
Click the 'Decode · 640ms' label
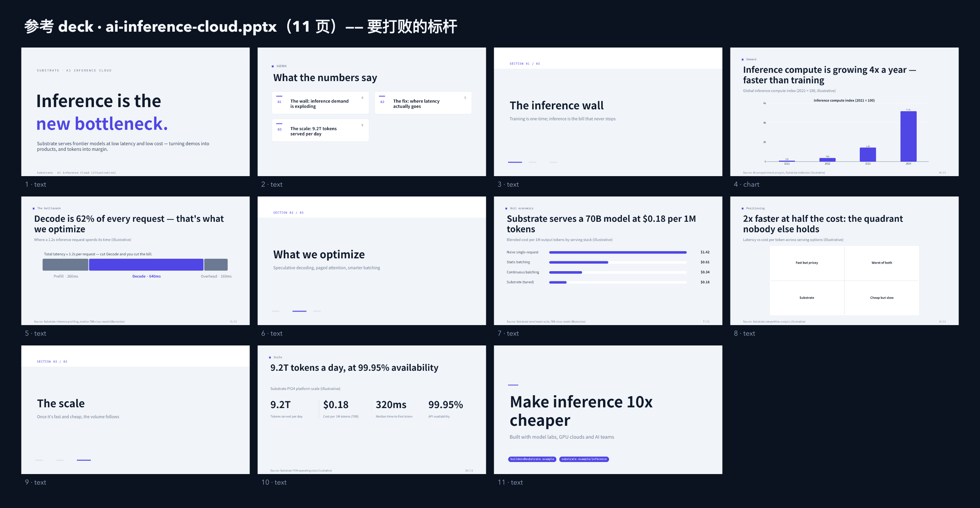coord(147,276)
